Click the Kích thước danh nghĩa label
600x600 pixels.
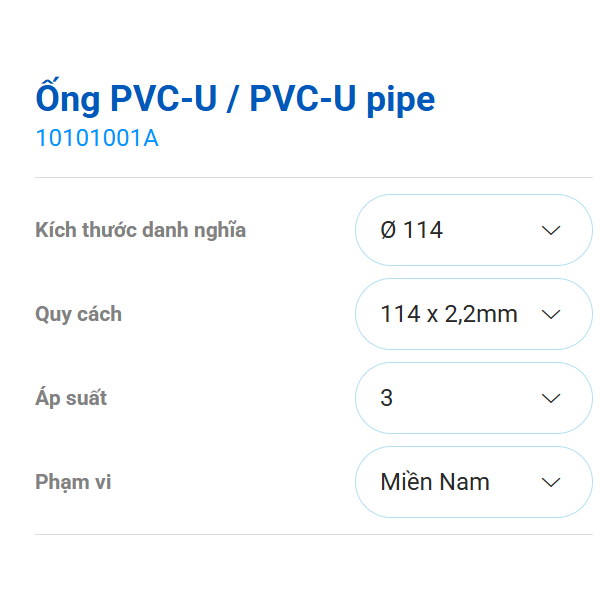coord(140,231)
